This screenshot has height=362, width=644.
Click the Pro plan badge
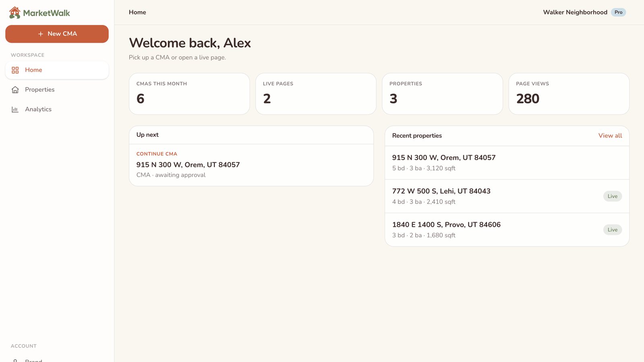(x=618, y=12)
